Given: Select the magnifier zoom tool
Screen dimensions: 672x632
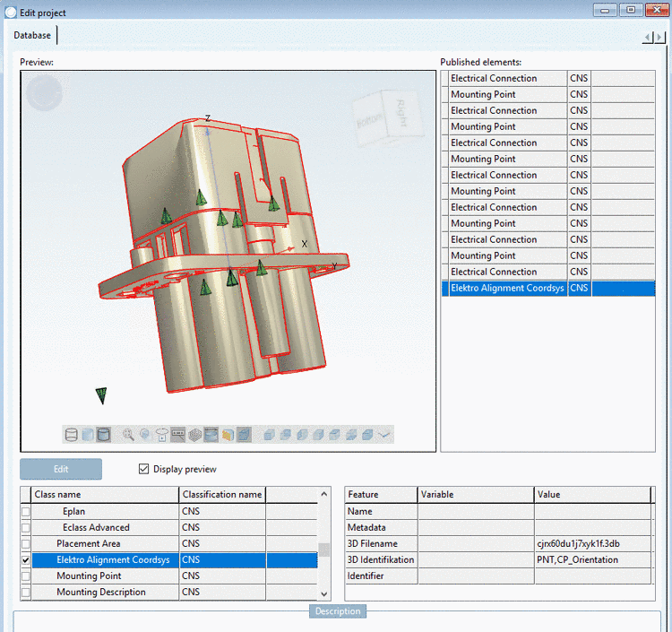Looking at the screenshot, I should [x=129, y=435].
